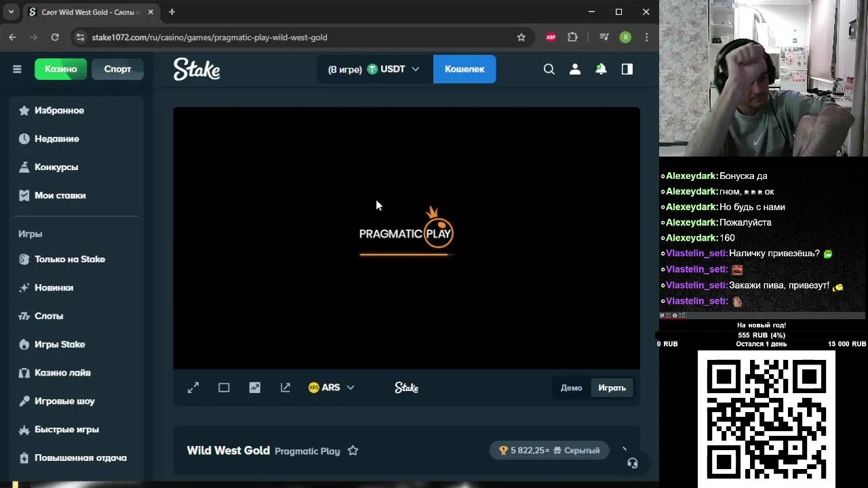Open browser media control icon
Screen dimensions: 868x488
[604, 37]
